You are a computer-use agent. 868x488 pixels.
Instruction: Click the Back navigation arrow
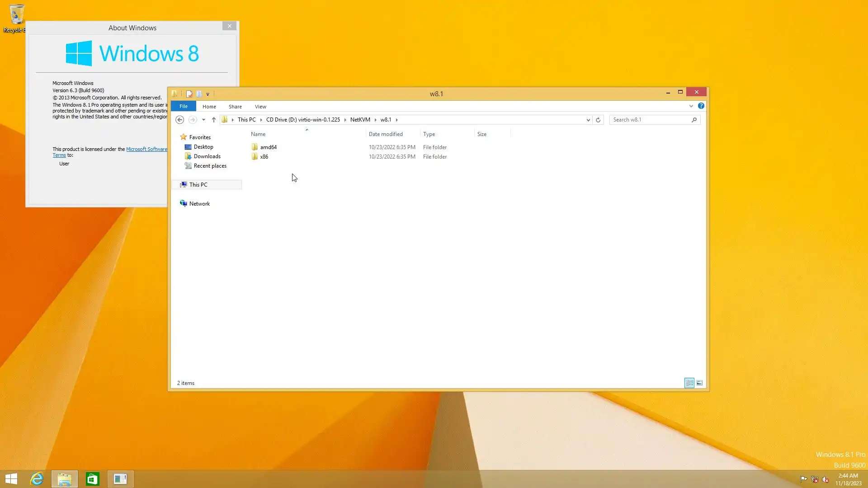coord(179,120)
